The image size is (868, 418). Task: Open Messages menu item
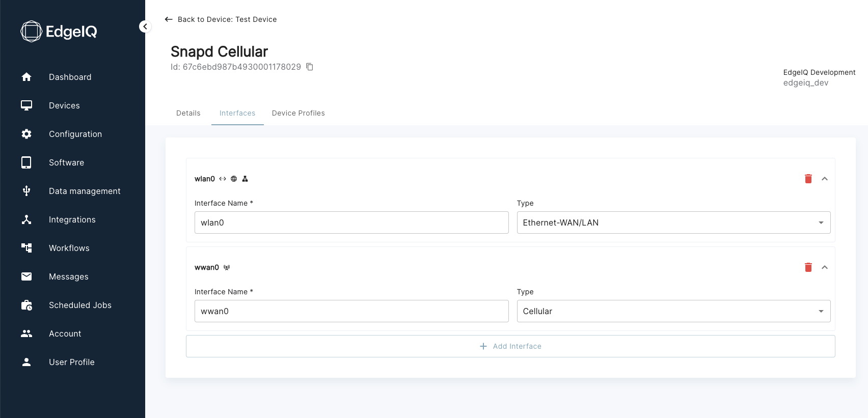tap(69, 276)
